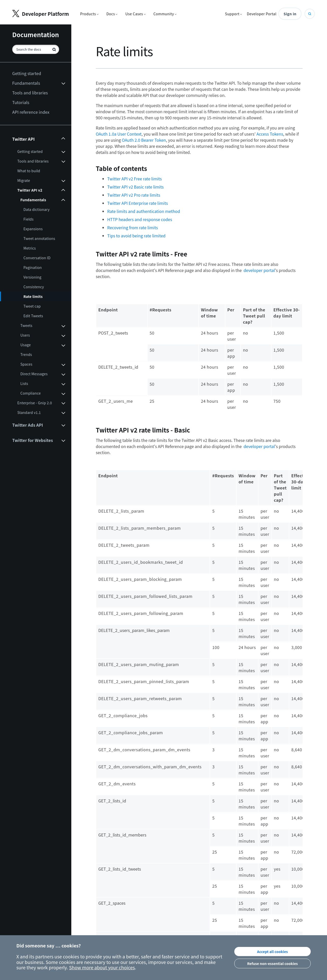Jump to Twitter API v2 Free rate limits
Screen dimensions: 327x980
coord(134,179)
